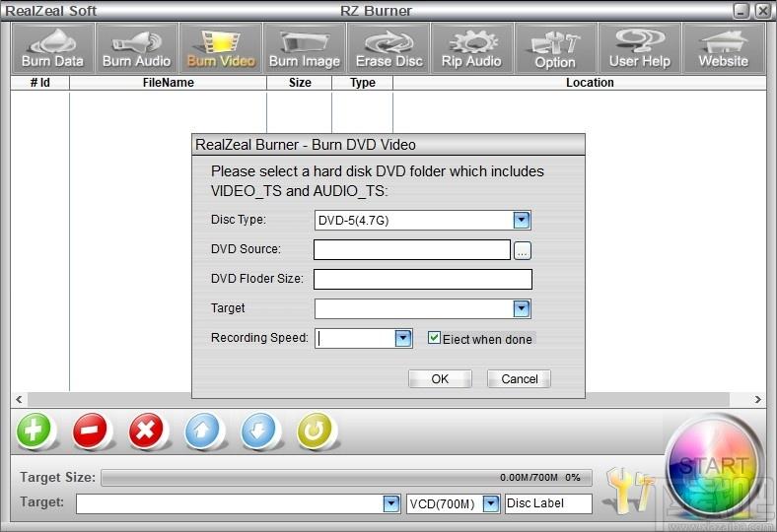The image size is (777, 532).
Task: Sort by Size column header
Action: pyautogui.click(x=300, y=83)
